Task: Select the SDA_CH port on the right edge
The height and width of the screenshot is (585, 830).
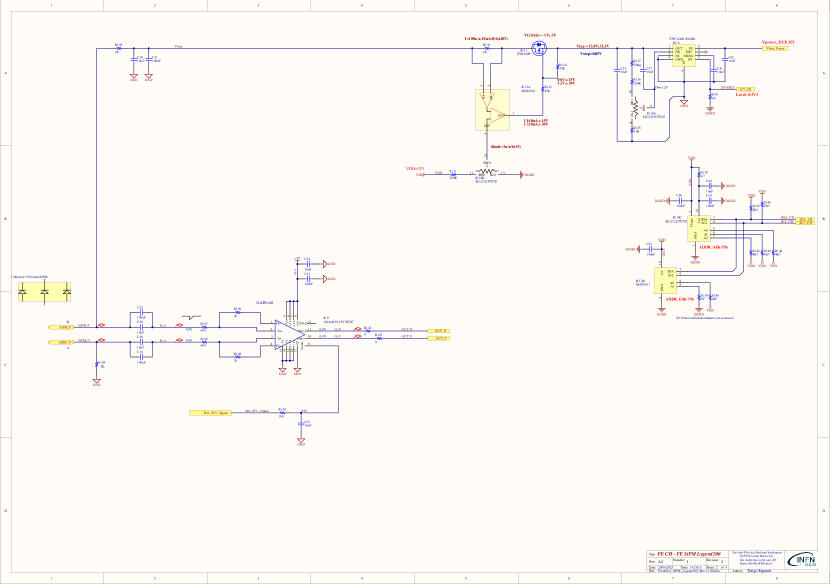Action: coord(806,219)
